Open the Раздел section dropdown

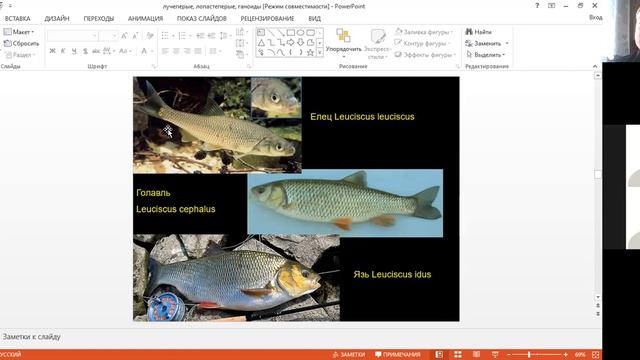click(x=20, y=55)
